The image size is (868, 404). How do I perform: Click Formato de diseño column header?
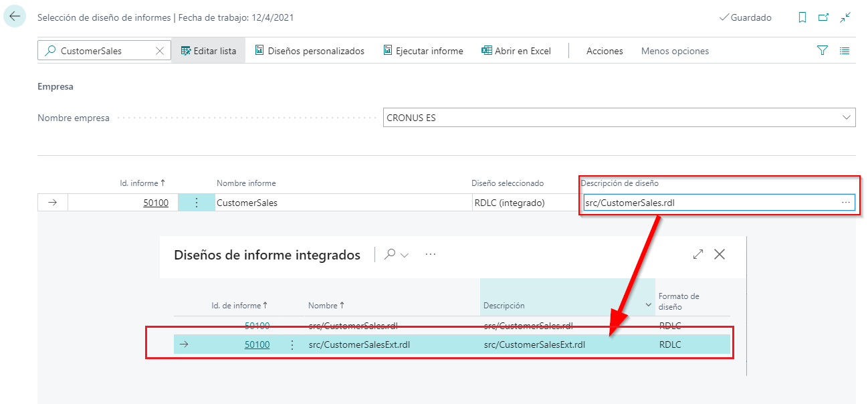click(x=679, y=301)
